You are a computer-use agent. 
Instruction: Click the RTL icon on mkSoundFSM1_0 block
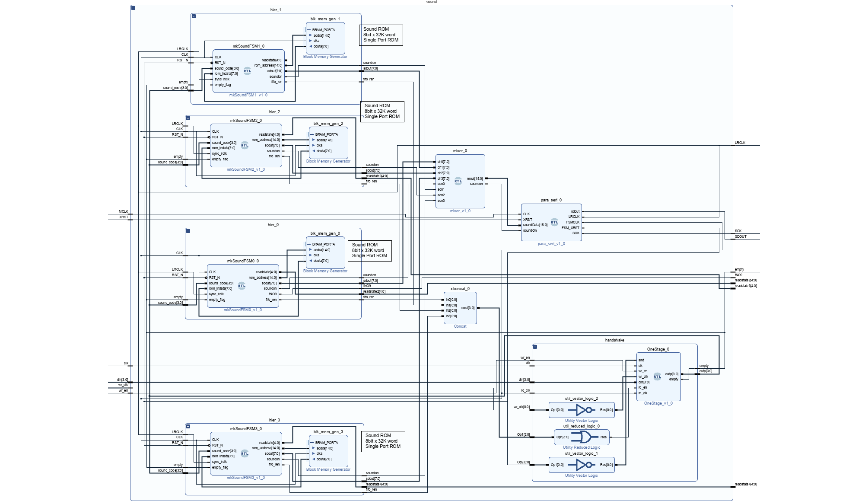[x=247, y=71]
